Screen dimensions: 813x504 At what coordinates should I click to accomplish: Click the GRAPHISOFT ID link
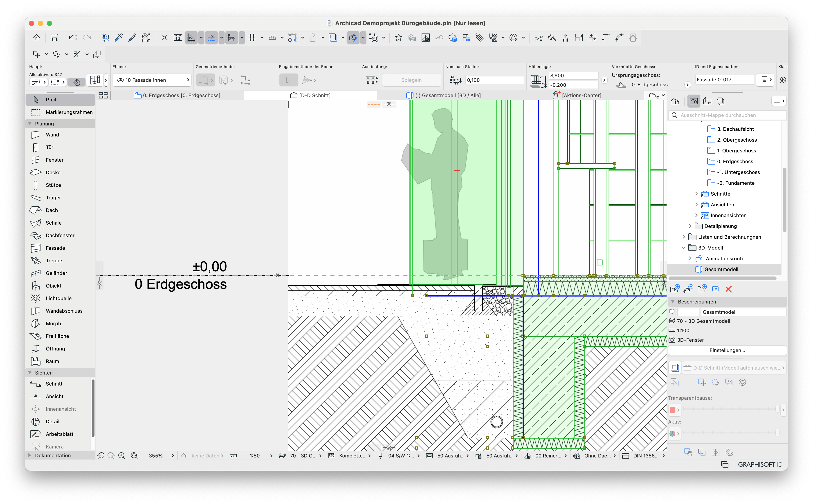tap(760, 465)
